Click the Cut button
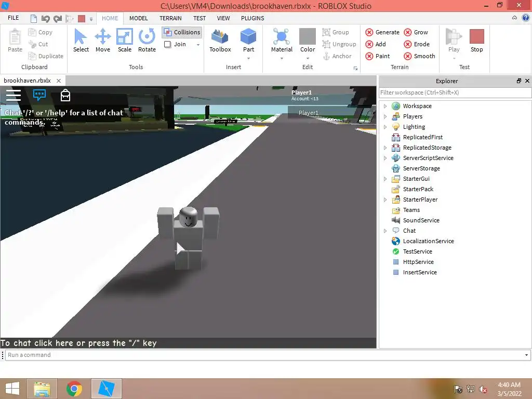The width and height of the screenshot is (532, 399). coord(38,44)
